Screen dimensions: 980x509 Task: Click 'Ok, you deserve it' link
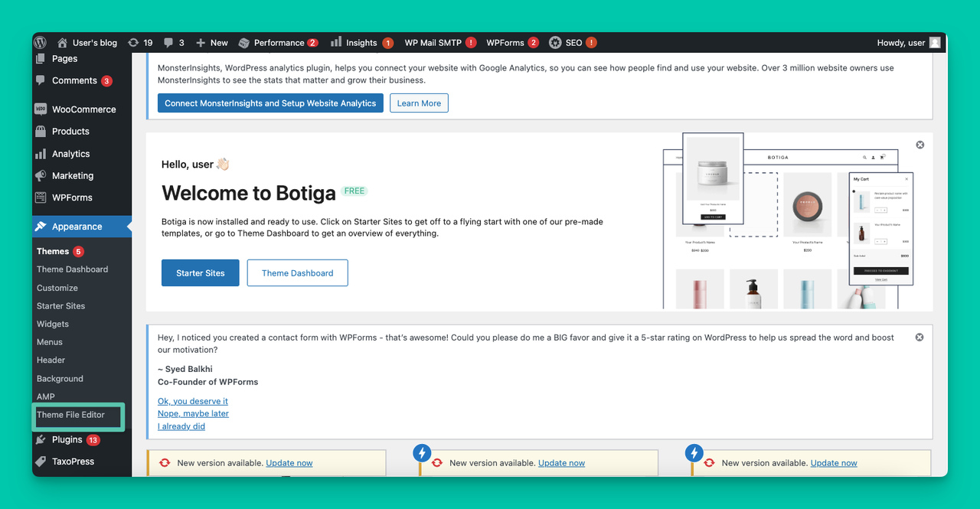(x=193, y=401)
